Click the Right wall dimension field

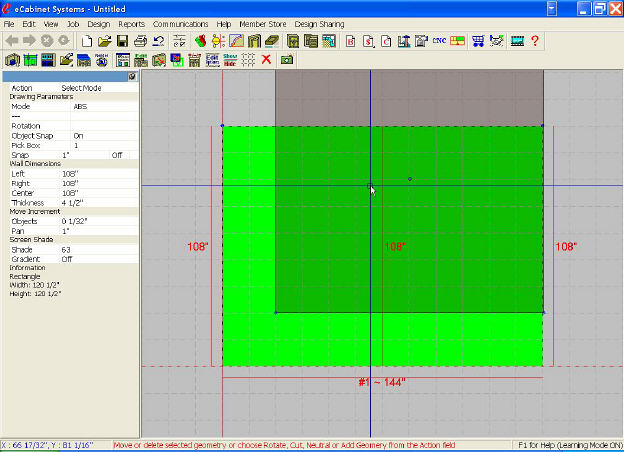coord(99,183)
